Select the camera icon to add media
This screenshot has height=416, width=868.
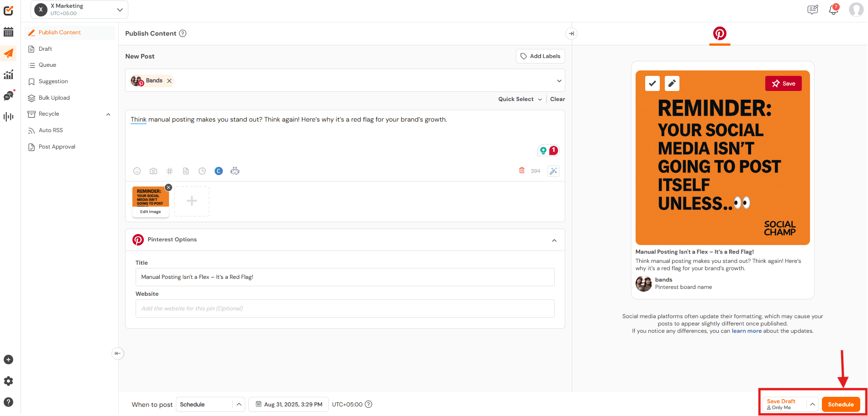pos(153,171)
